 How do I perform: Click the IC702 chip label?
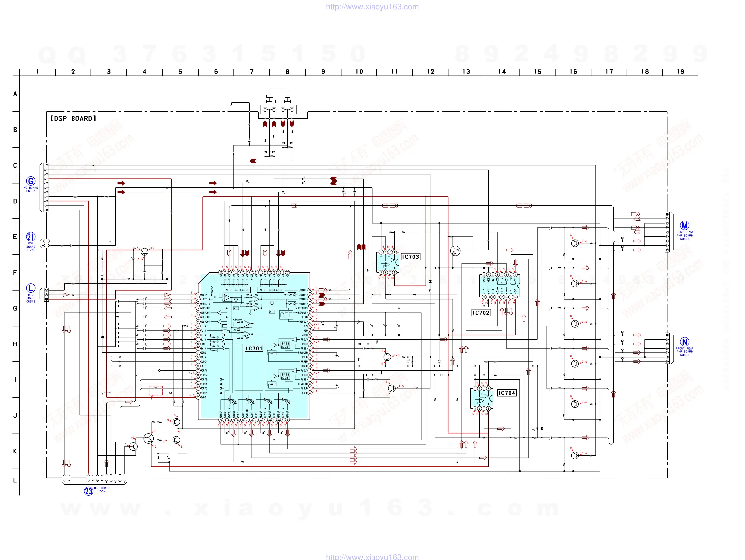(x=481, y=313)
